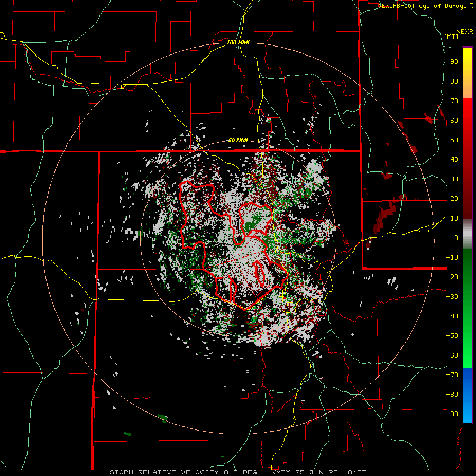Click the -70 value on the velocity scale
Viewport: 476px width, 476px height.
pos(452,375)
